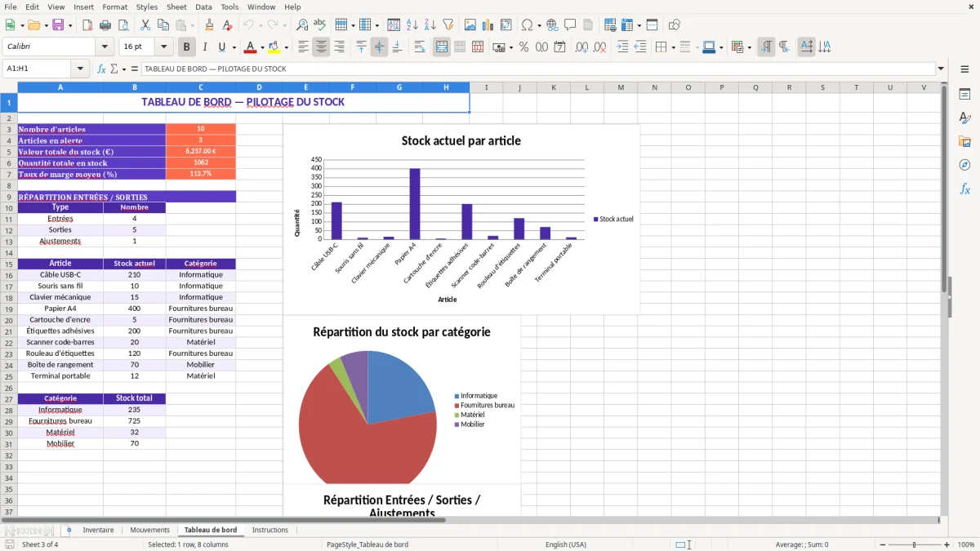980x551 pixels.
Task: Open the Function Wizard icon
Action: (x=101, y=69)
